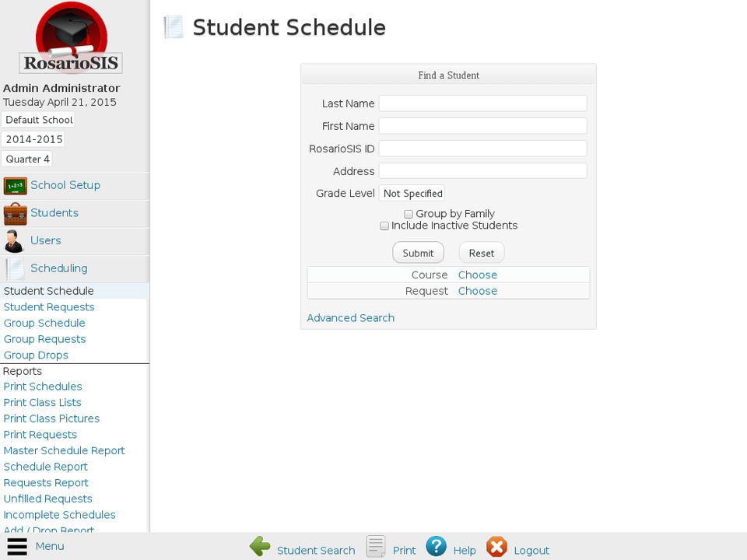
Task: Click the Print text link
Action: tap(404, 551)
